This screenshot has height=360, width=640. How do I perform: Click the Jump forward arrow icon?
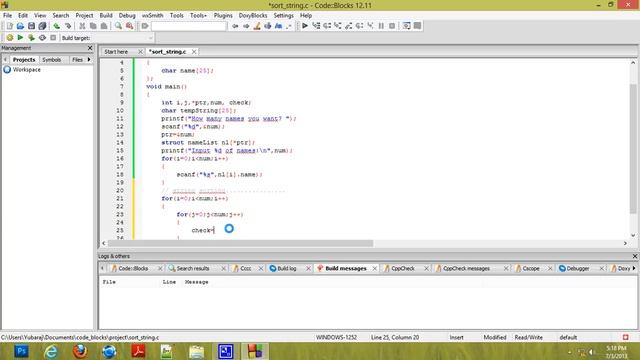coord(246,26)
